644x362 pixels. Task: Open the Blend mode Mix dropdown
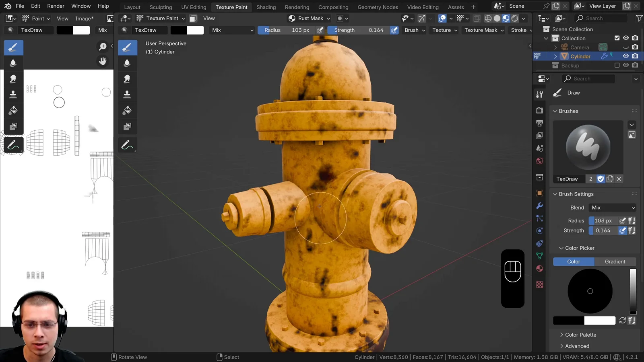612,208
